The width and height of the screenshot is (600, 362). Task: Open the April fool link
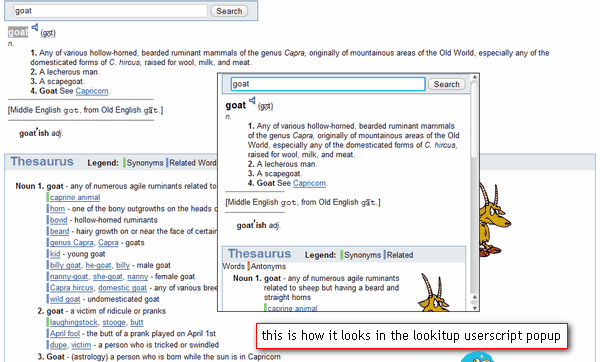pos(65,334)
